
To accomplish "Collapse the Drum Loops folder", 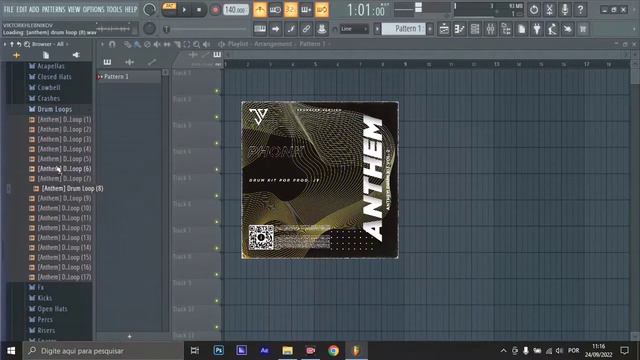I will [51, 109].
